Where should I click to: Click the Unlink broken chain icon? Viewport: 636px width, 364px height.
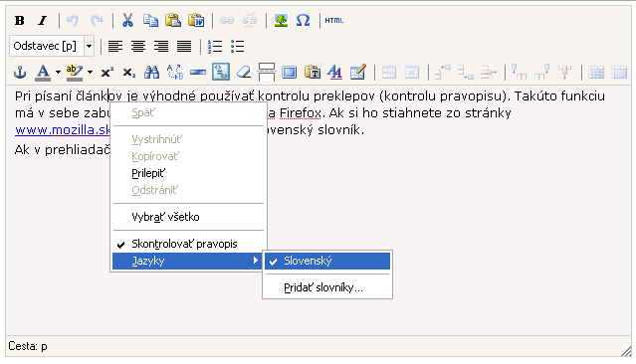[250, 20]
